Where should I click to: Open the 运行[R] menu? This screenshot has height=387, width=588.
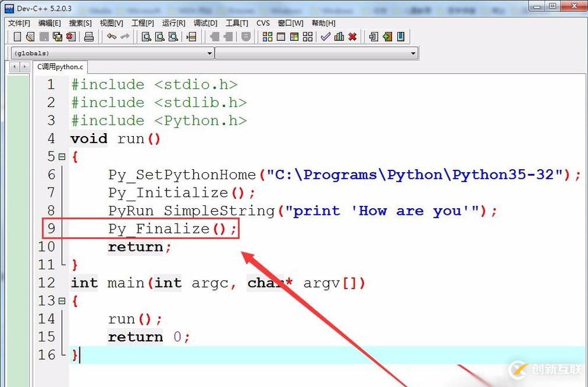coord(173,23)
